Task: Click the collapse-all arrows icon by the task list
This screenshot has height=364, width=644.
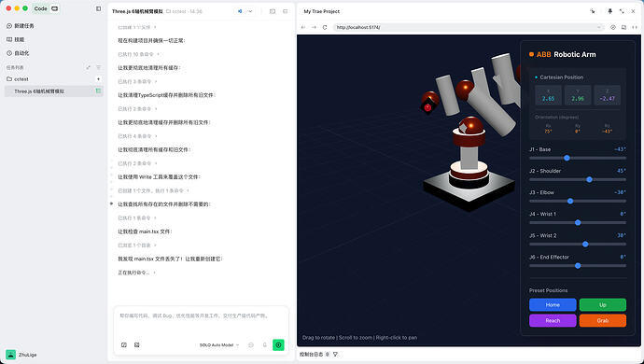Action: (x=88, y=67)
